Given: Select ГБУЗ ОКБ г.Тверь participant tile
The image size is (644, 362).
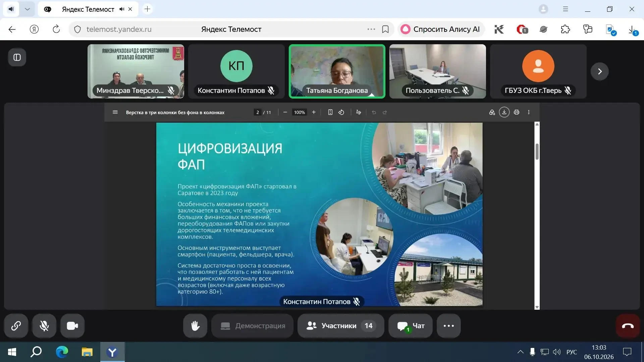Looking at the screenshot, I should coord(538,71).
